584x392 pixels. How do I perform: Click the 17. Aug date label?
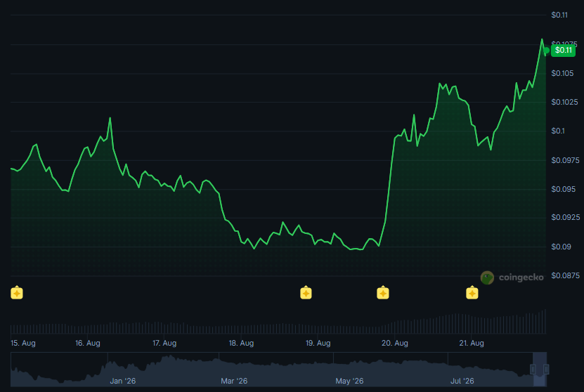[164, 343]
